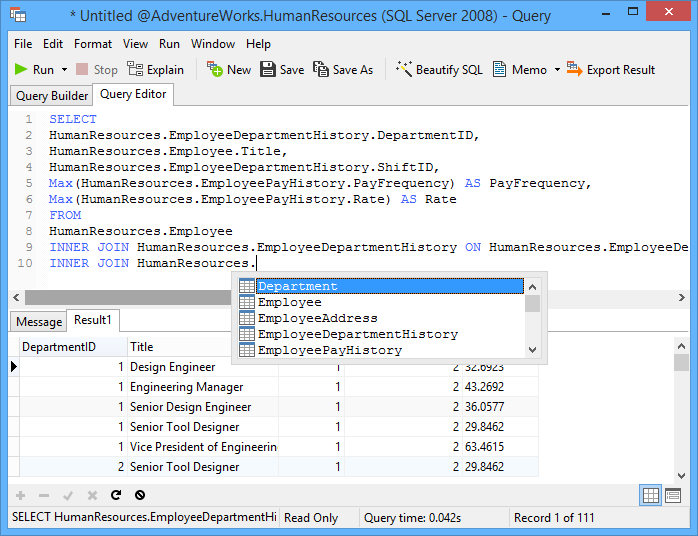The image size is (698, 536).
Task: Select the 36.0577 rate cell
Action: 500,407
